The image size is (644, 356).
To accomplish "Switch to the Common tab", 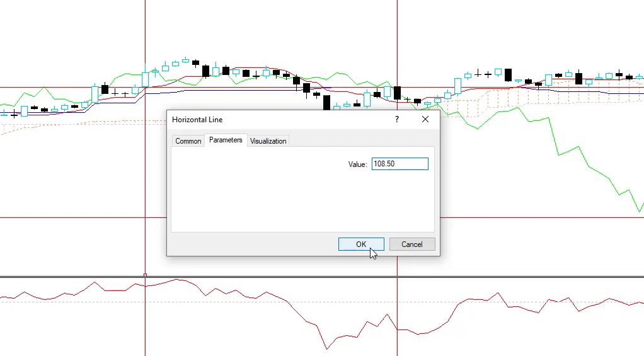I will [188, 141].
